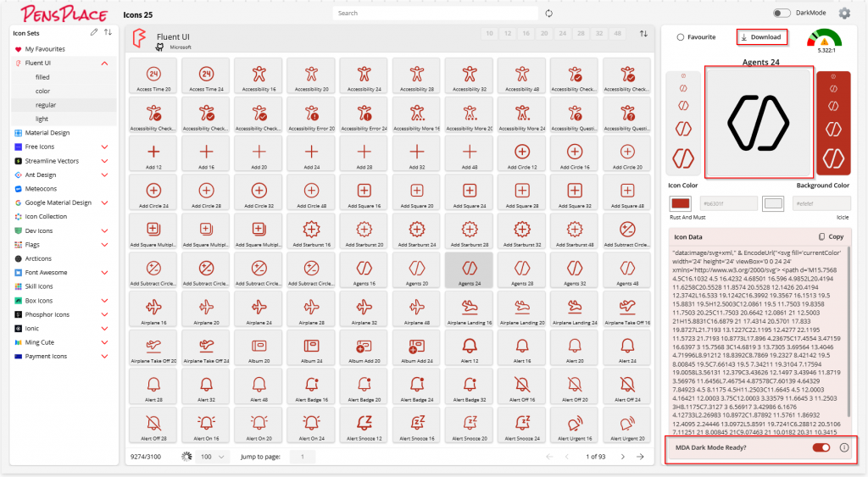Viewport: 868px width, 477px height.
Task: Open the Material Design icon set
Action: click(47, 133)
